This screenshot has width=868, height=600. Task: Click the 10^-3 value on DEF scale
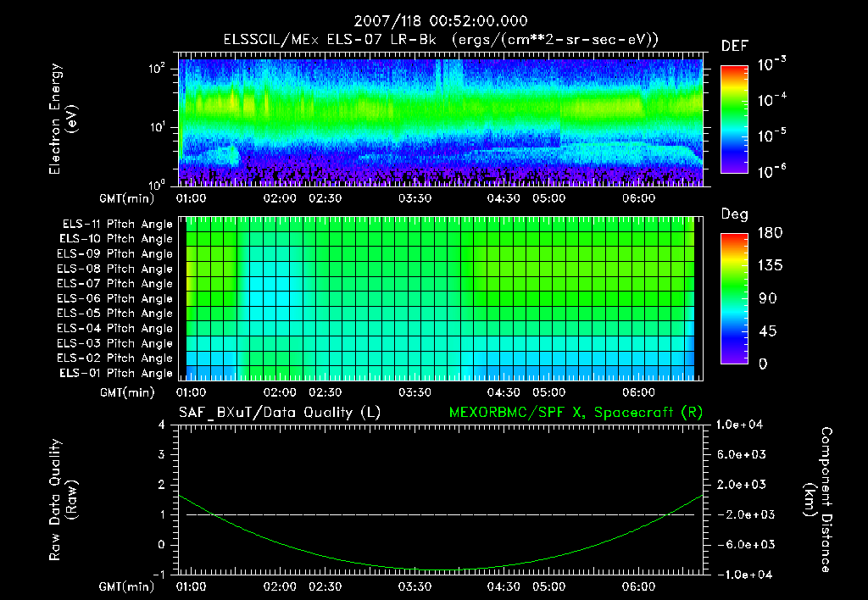[x=771, y=64]
